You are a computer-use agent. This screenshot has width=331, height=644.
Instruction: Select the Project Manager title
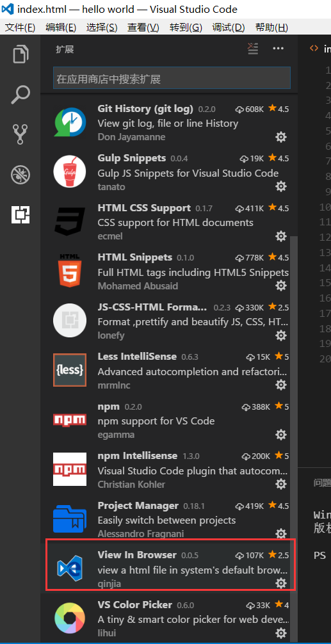[138, 506]
